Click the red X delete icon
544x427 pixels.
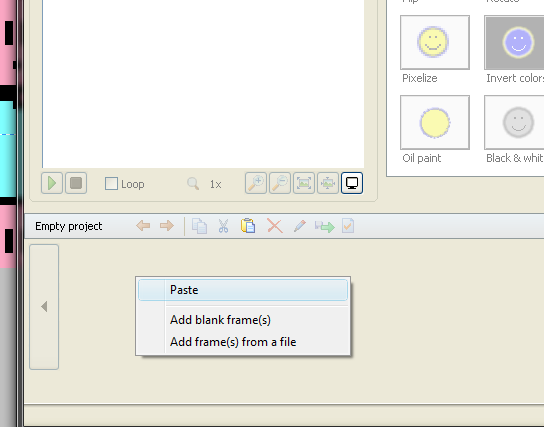click(275, 226)
